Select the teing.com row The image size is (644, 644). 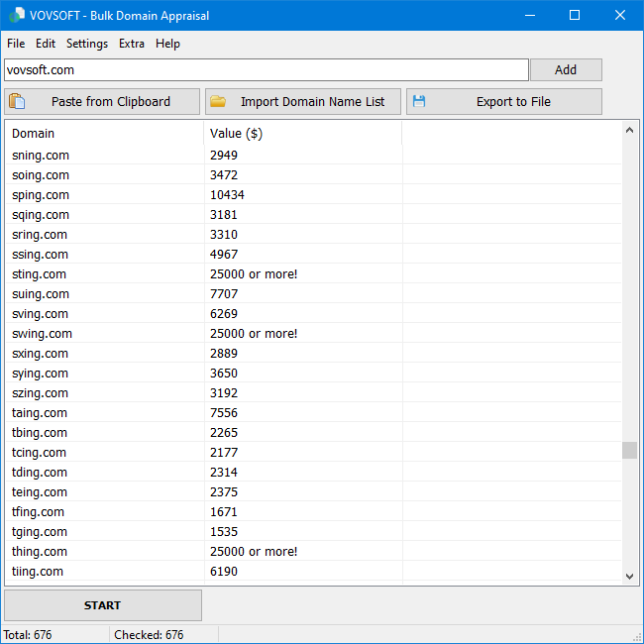click(313, 492)
